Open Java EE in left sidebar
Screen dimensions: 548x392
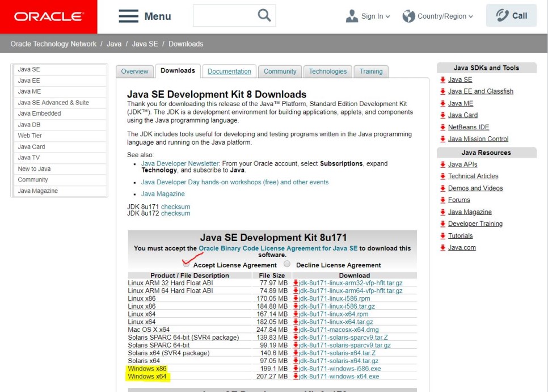[60, 81]
